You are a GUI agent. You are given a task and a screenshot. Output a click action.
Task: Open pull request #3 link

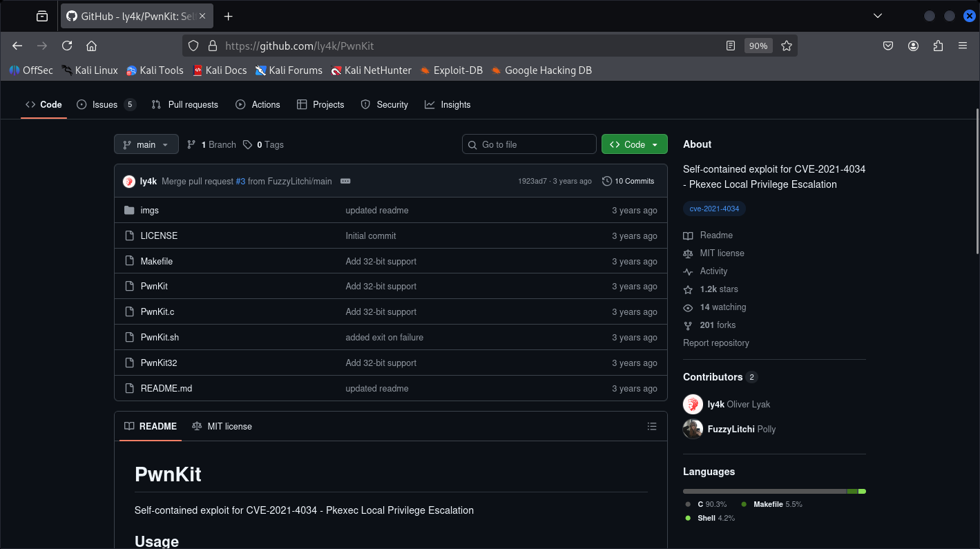point(240,181)
